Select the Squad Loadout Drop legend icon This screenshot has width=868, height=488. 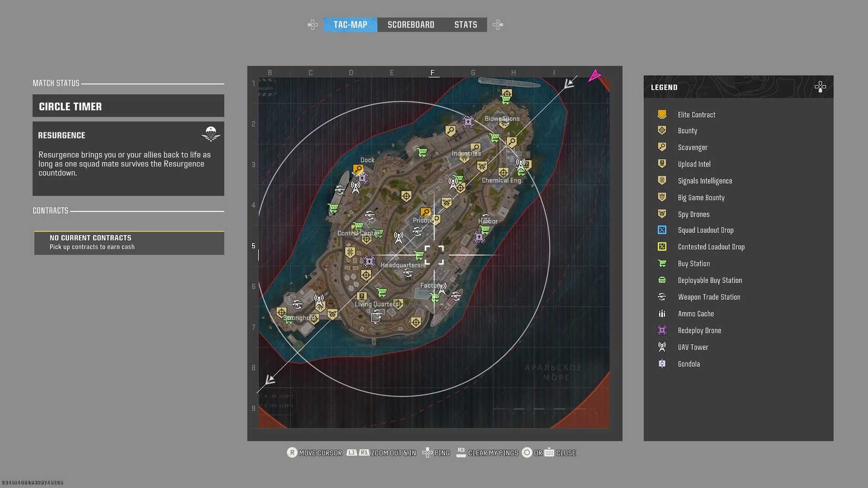coord(662,230)
